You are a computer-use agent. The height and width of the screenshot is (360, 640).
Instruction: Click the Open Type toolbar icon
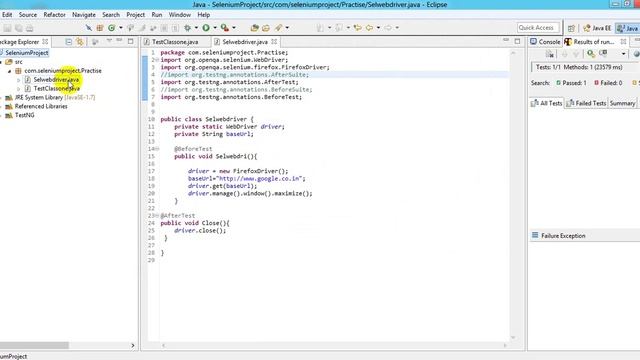[254, 28]
